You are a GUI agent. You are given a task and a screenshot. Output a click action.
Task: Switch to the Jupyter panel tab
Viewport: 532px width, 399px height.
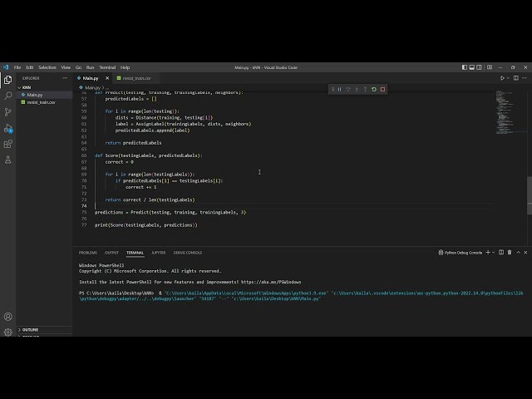(x=159, y=253)
